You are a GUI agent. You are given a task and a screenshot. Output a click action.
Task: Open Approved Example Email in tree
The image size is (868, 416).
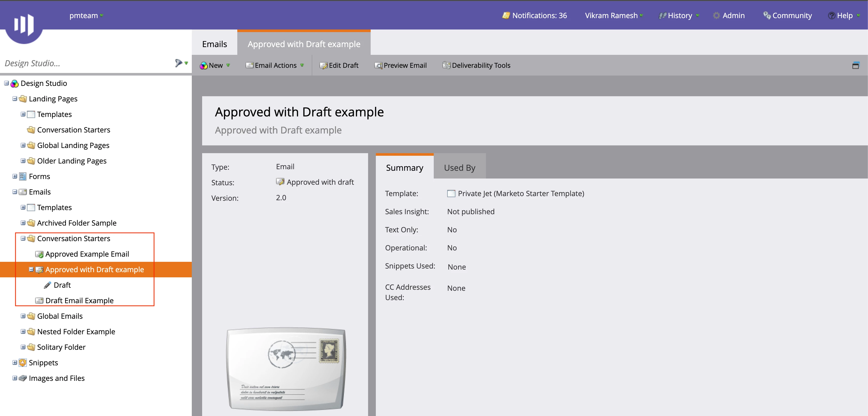[x=87, y=254]
